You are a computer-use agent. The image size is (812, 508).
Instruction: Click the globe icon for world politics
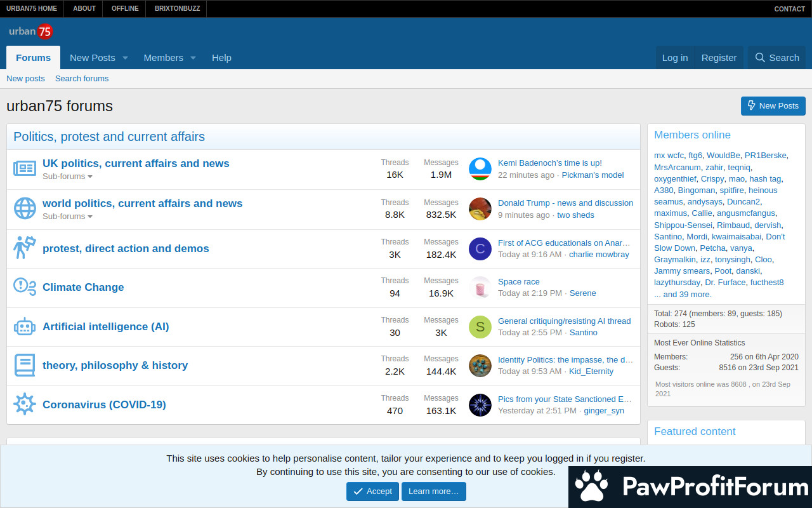pyautogui.click(x=25, y=208)
